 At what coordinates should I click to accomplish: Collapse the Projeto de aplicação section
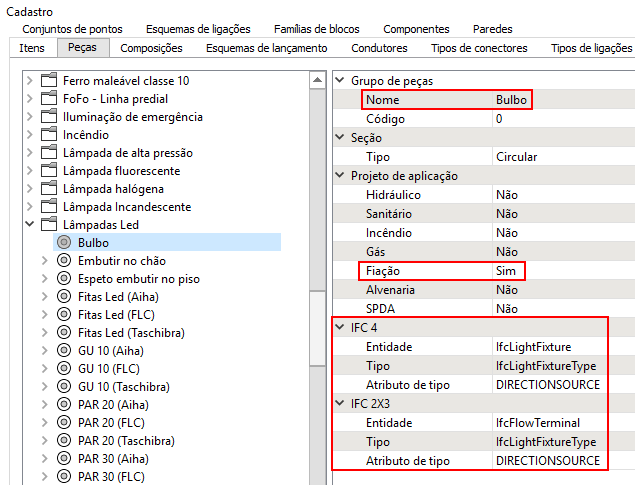pos(341,176)
